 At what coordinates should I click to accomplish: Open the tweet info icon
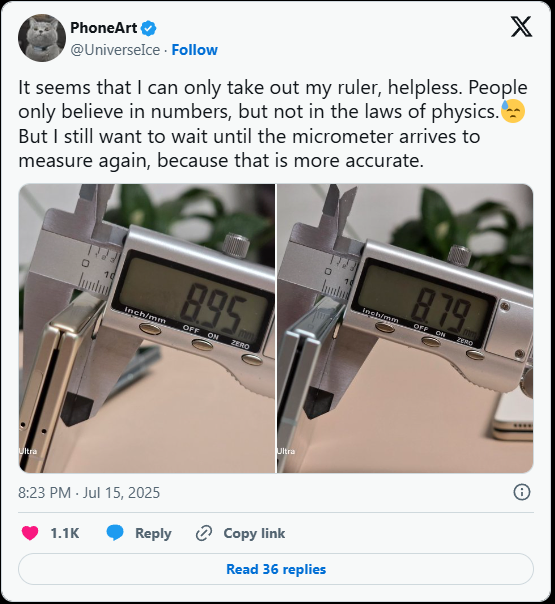click(522, 492)
